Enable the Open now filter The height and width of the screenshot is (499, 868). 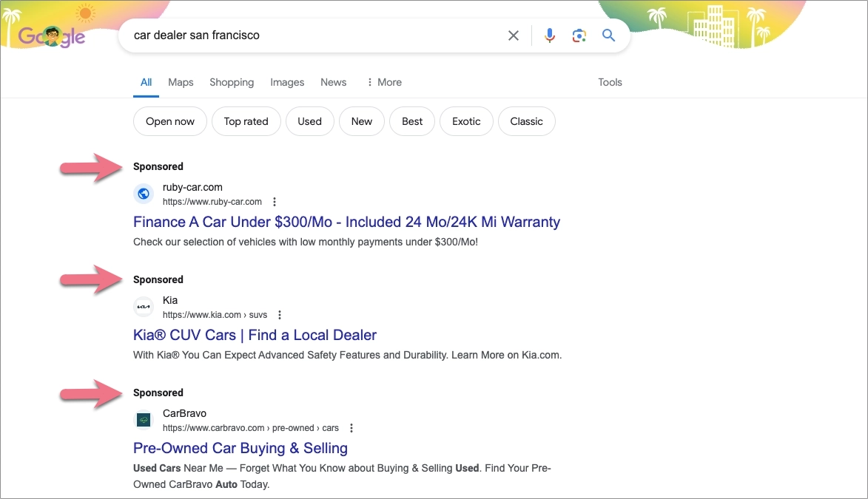click(x=169, y=121)
